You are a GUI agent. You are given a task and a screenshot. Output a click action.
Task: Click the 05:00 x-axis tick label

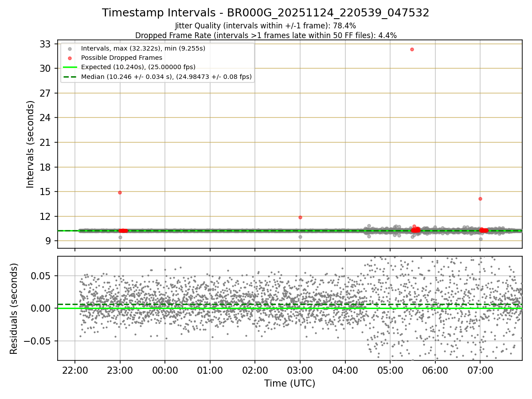(x=390, y=370)
